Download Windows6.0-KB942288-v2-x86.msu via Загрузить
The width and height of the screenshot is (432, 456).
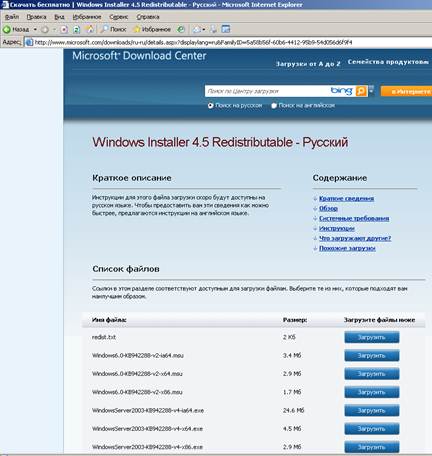pos(372,392)
